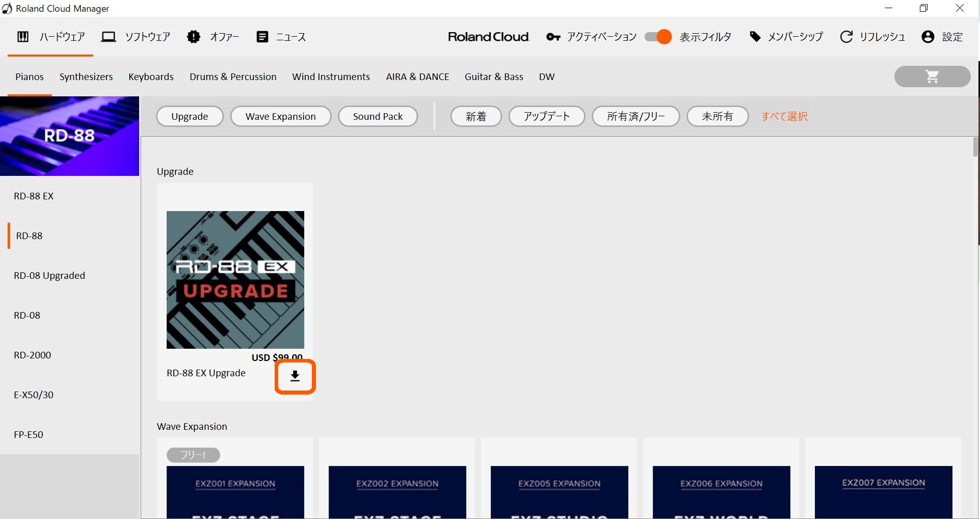The height and width of the screenshot is (519, 980).
Task: Open the ハードウェア tab
Action: click(51, 37)
